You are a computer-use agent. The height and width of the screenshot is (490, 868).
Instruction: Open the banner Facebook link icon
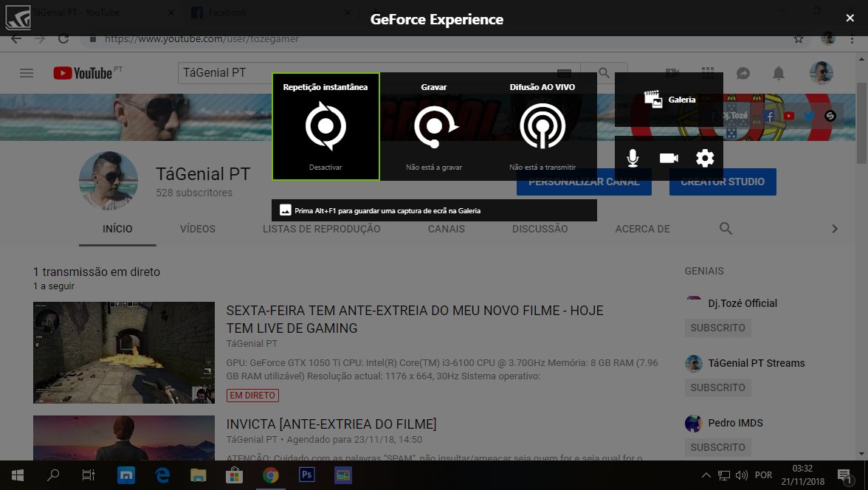pos(768,116)
